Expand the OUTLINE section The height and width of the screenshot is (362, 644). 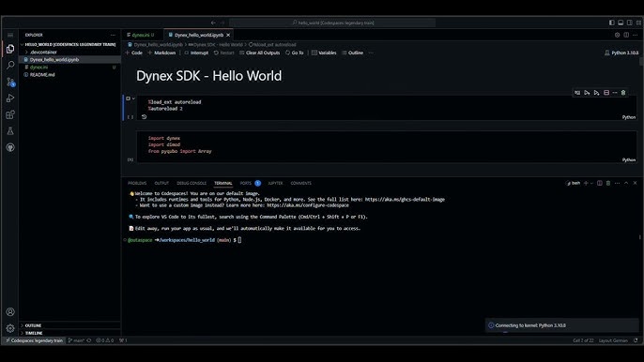click(33, 325)
